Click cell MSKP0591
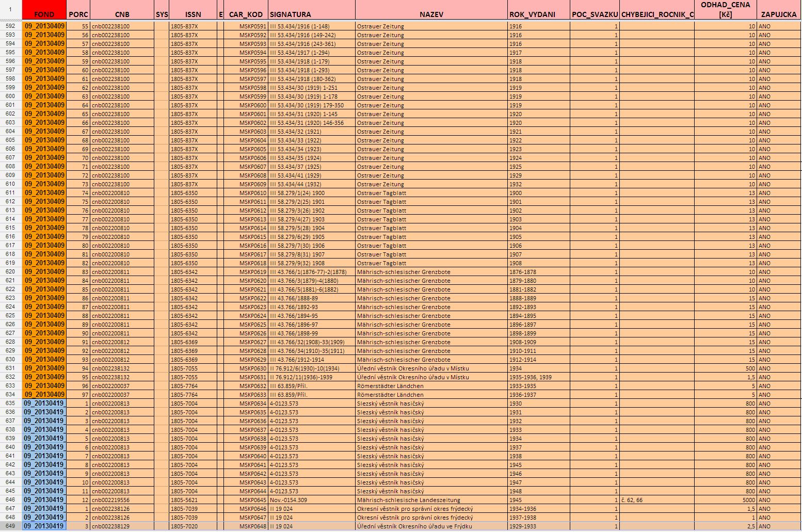802x532 pixels. [x=246, y=26]
